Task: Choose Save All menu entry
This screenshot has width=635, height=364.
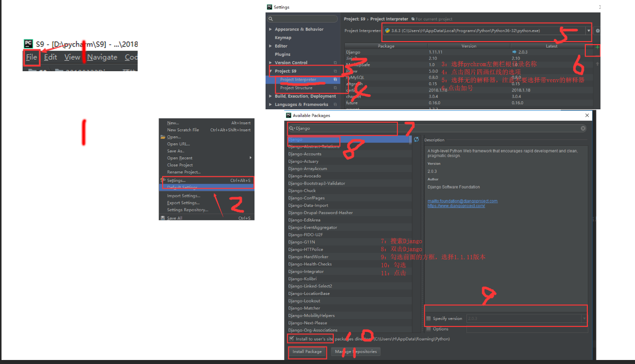Action: (x=207, y=218)
